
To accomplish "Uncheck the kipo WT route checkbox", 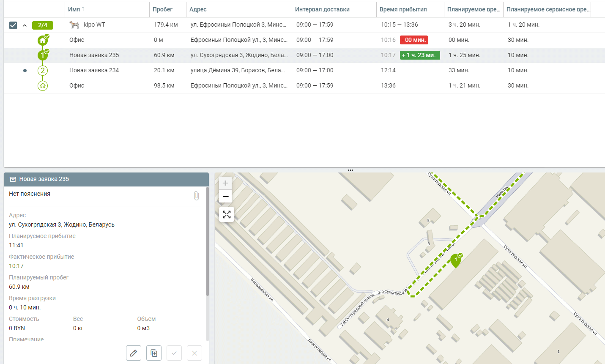I will click(x=13, y=25).
